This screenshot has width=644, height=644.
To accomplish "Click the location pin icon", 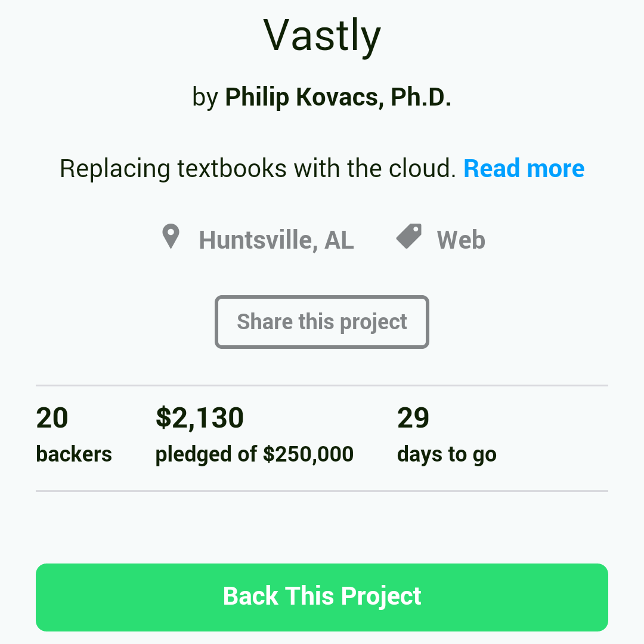I will click(x=171, y=237).
